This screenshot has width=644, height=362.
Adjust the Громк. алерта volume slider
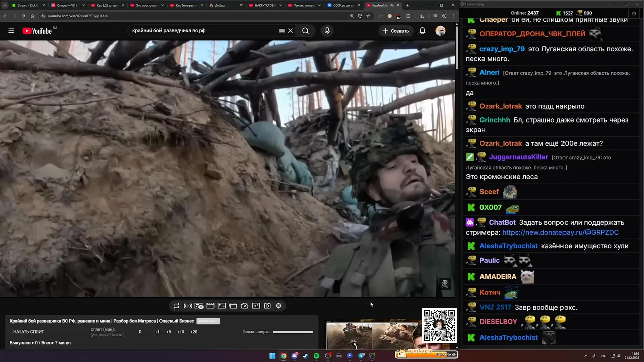pyautogui.click(x=293, y=332)
